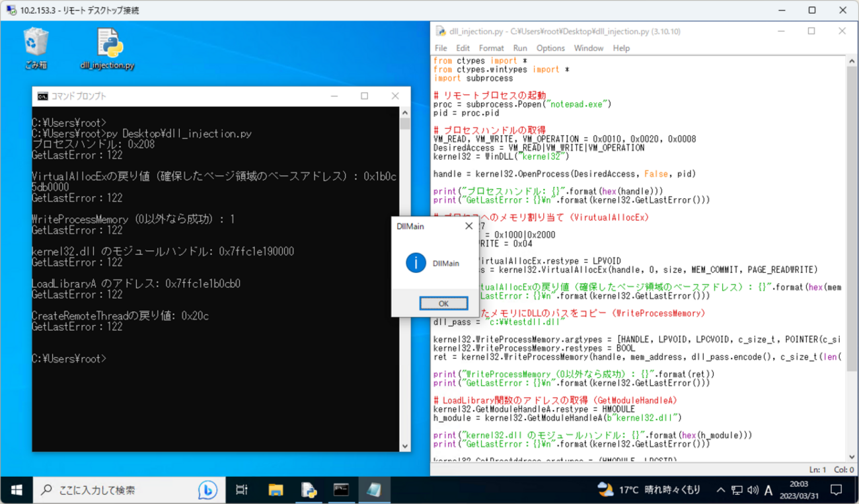Screen dimensions: 859x504
Task: Open the Run menu in IDLE
Action: point(520,48)
